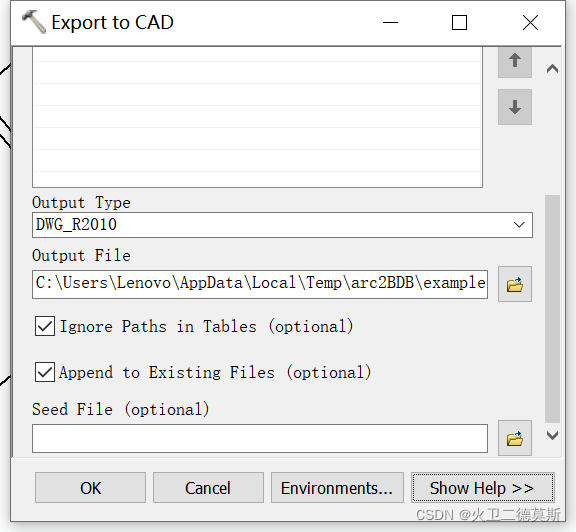576x532 pixels.
Task: Browse for a Seed File
Action: pos(515,438)
